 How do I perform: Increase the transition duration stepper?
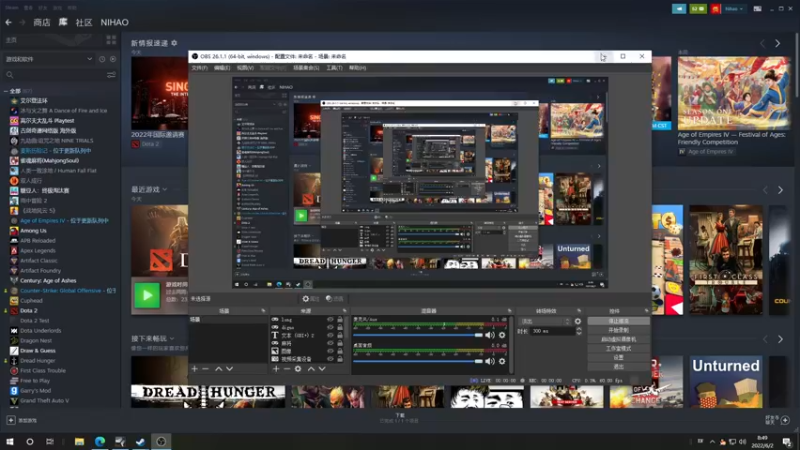pyautogui.click(x=579, y=329)
